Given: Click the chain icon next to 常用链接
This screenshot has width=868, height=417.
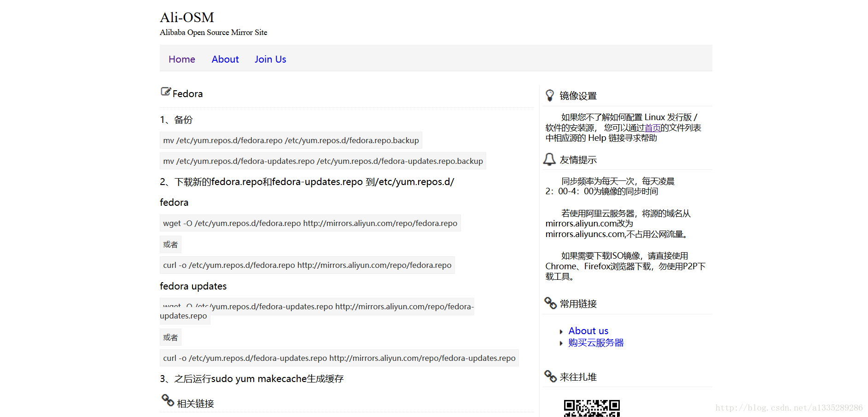Looking at the screenshot, I should point(550,303).
